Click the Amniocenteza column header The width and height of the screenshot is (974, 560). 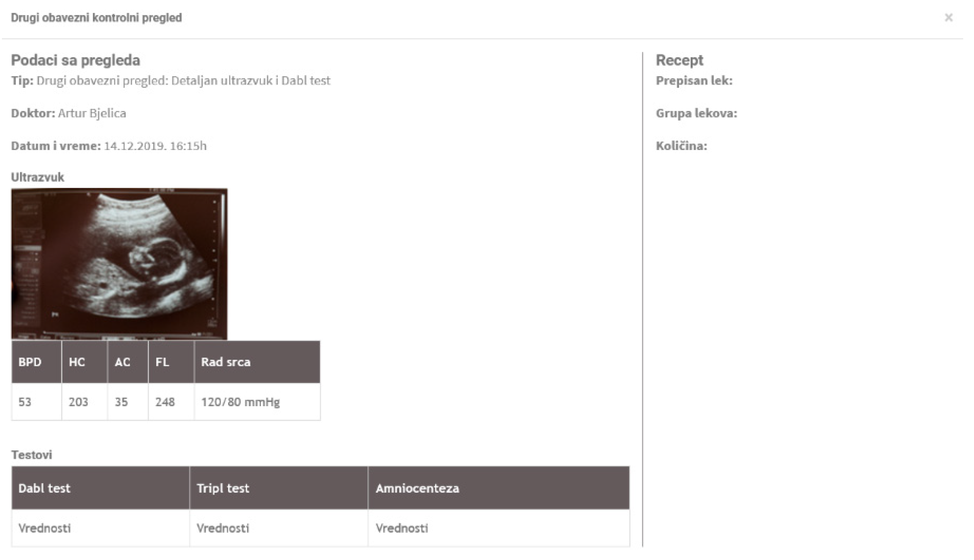pyautogui.click(x=417, y=488)
